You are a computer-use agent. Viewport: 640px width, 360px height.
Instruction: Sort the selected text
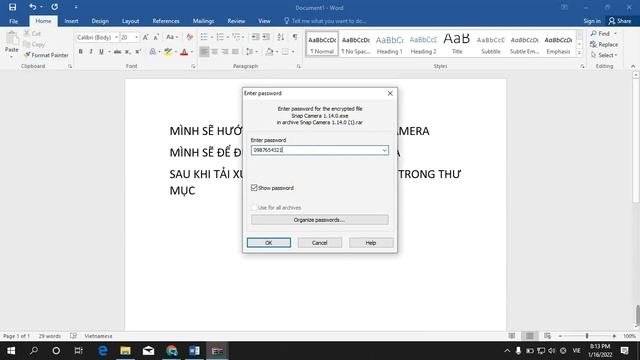coord(280,37)
